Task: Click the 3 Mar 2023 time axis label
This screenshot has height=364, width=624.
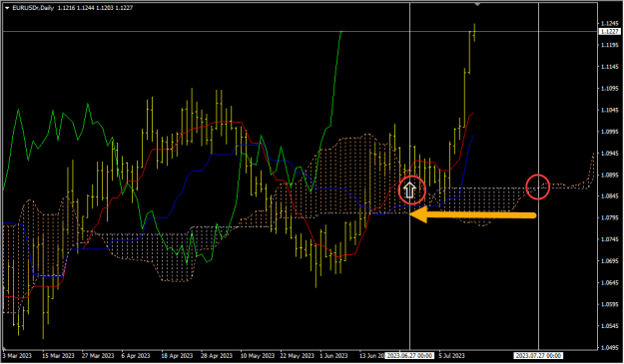Action: pos(17,355)
